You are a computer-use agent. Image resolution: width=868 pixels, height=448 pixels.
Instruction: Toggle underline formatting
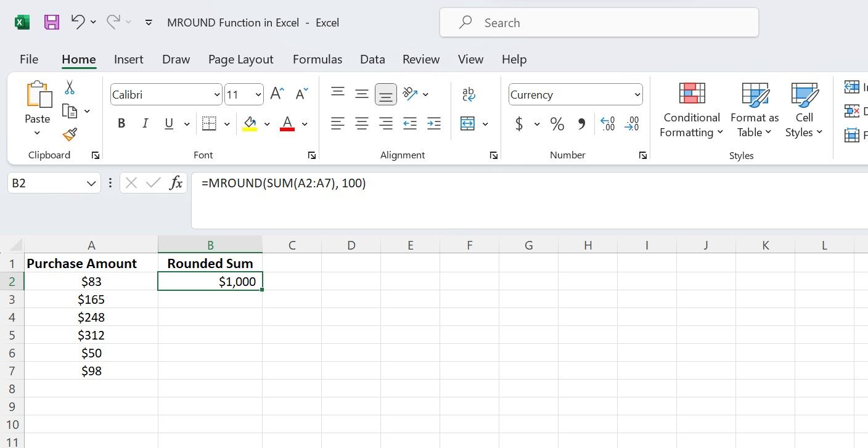[168, 123]
